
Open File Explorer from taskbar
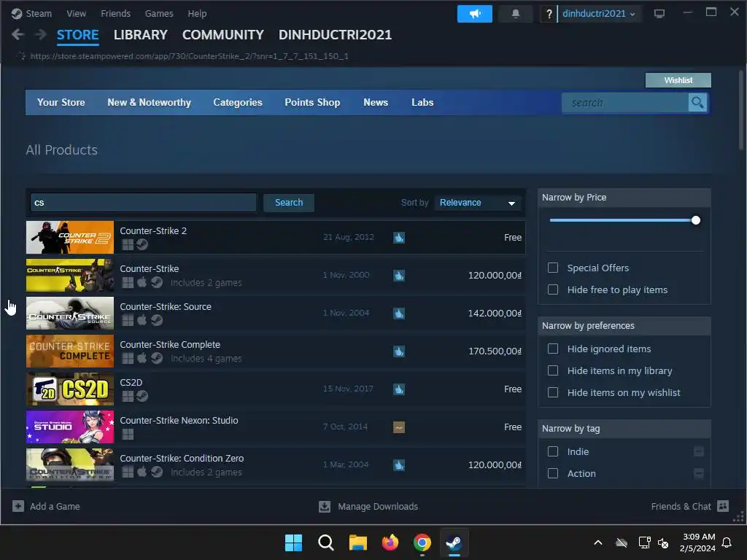pyautogui.click(x=357, y=542)
